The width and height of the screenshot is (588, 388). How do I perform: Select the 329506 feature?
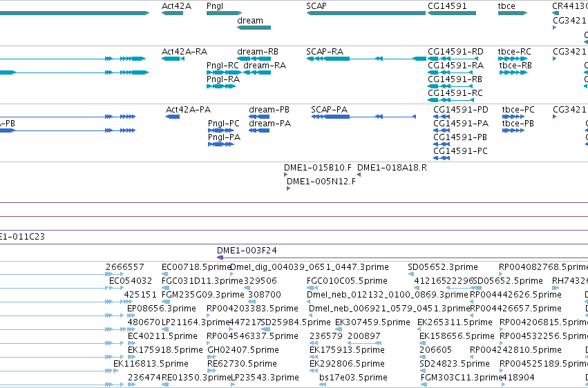247,288
